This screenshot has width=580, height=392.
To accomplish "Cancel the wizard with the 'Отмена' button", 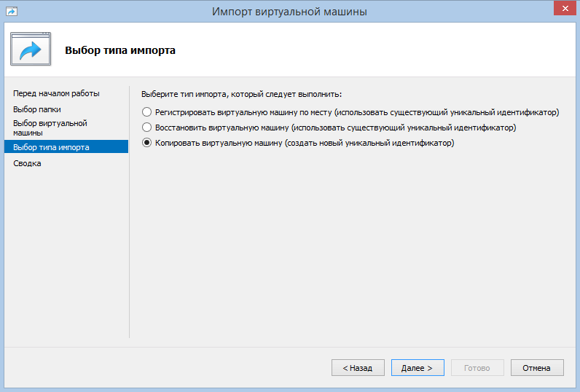I will pos(536,368).
